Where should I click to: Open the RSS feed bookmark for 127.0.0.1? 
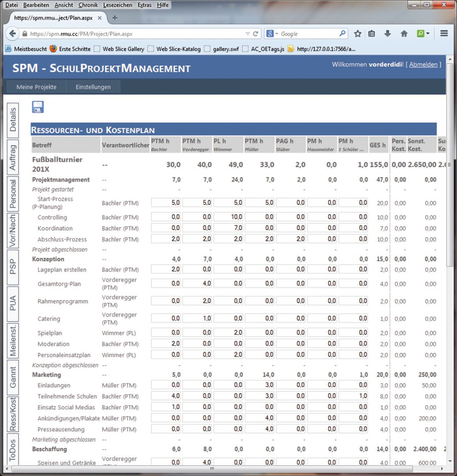322,49
